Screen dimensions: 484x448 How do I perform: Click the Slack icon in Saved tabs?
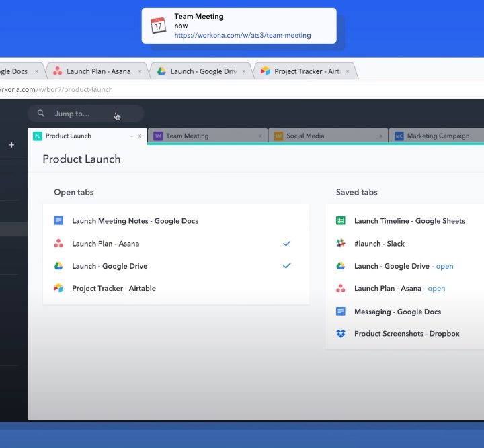(340, 243)
